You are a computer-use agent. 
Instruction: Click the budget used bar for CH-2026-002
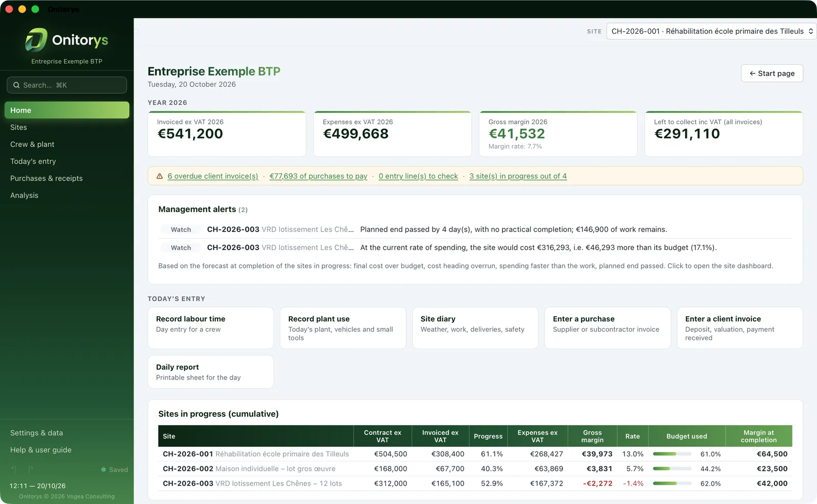[672, 469]
